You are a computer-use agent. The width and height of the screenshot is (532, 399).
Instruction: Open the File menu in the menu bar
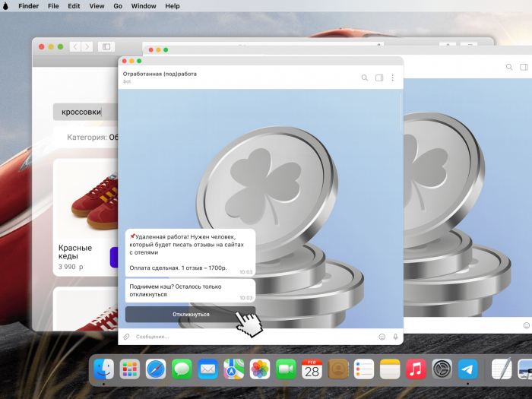click(53, 6)
